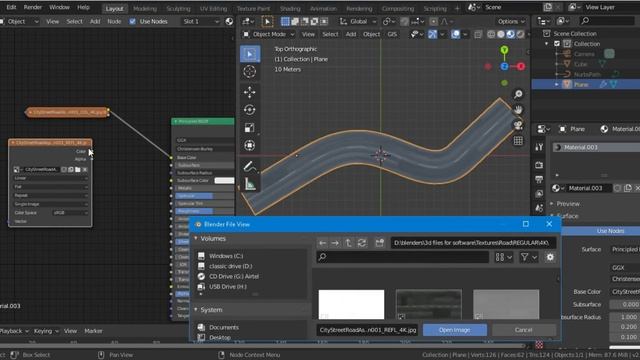This screenshot has width=640, height=360.
Task: Open the Global transform orientation dropdown
Action: coord(358,21)
